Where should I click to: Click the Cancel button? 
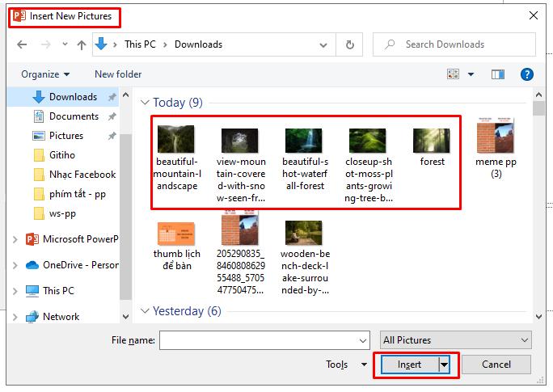pos(496,365)
